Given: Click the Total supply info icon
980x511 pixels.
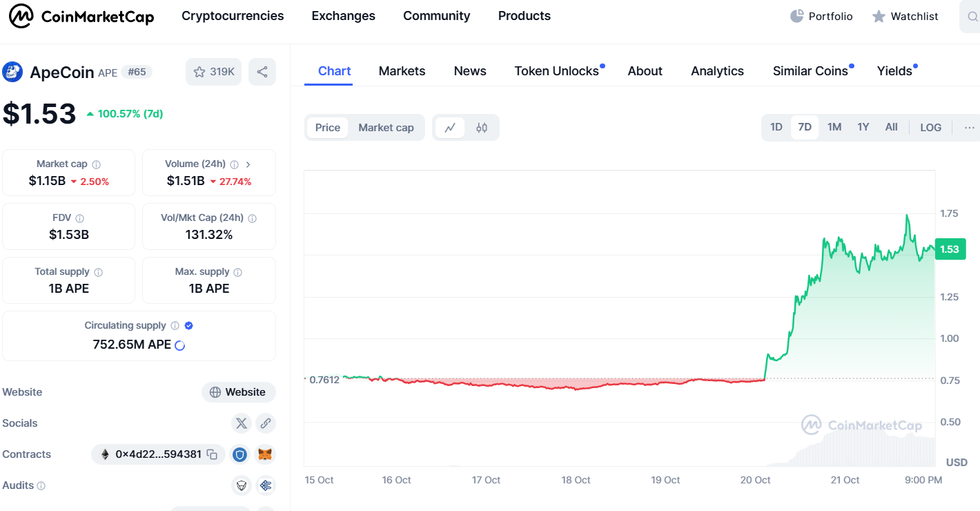Looking at the screenshot, I should pyautogui.click(x=99, y=272).
